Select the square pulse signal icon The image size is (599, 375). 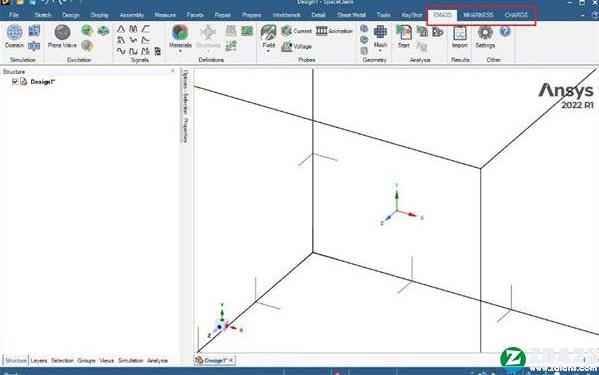[133, 51]
